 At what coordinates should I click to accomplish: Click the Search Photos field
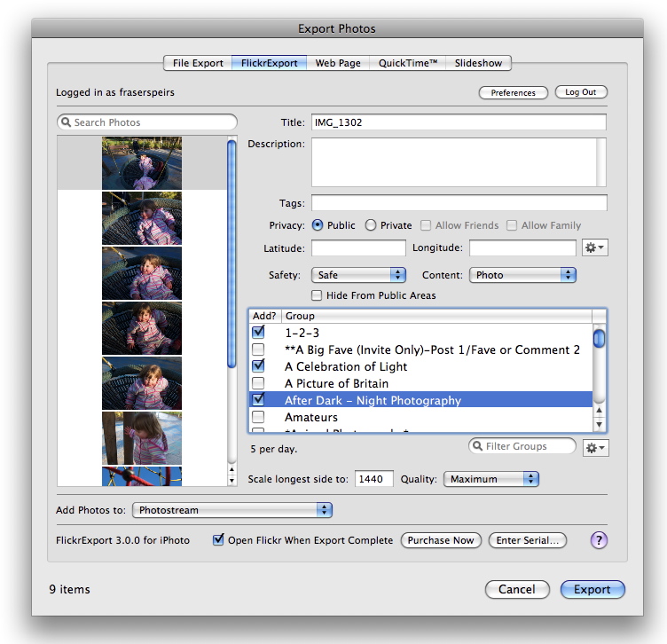pyautogui.click(x=147, y=122)
